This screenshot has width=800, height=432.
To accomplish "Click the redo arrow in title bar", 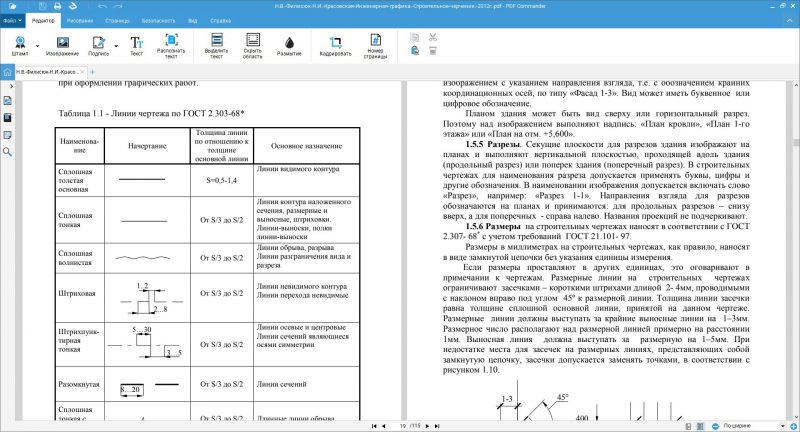I will 118,6.
